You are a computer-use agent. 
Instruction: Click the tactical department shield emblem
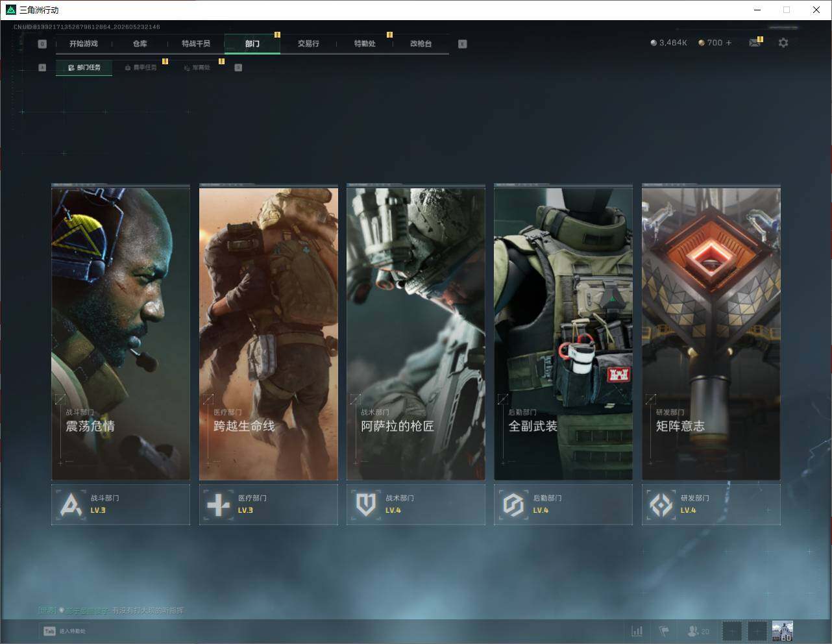[x=366, y=504]
